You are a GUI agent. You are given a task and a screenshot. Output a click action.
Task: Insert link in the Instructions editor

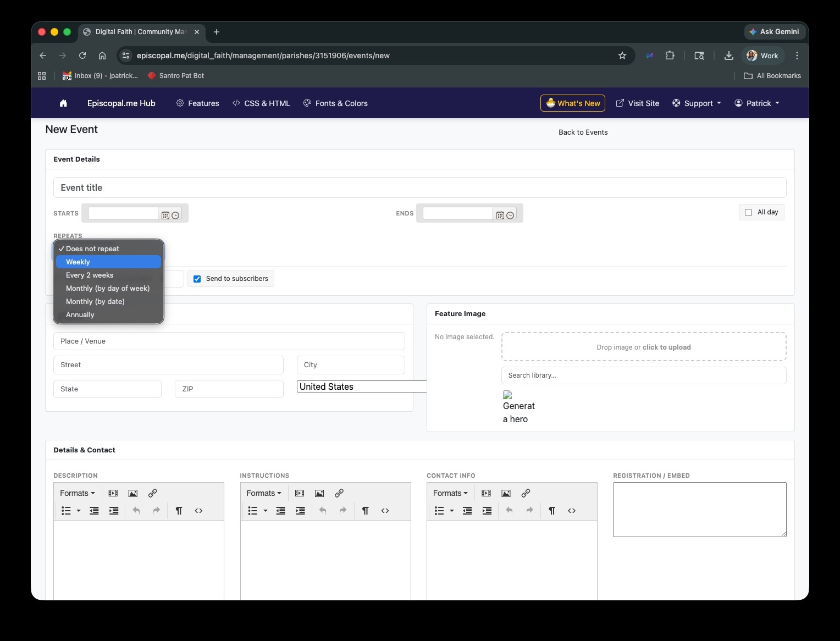click(x=339, y=493)
